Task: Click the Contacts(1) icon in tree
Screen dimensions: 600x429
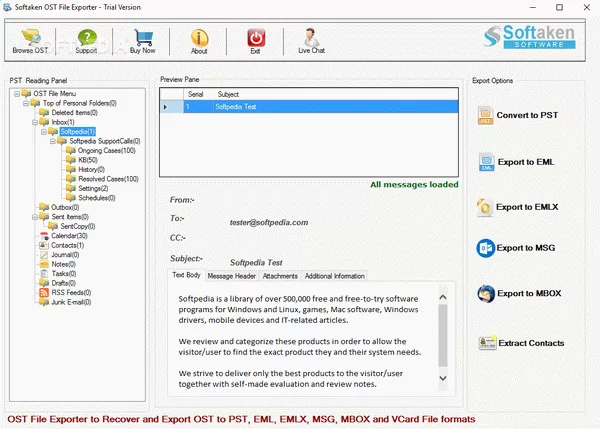Action: 44,245
